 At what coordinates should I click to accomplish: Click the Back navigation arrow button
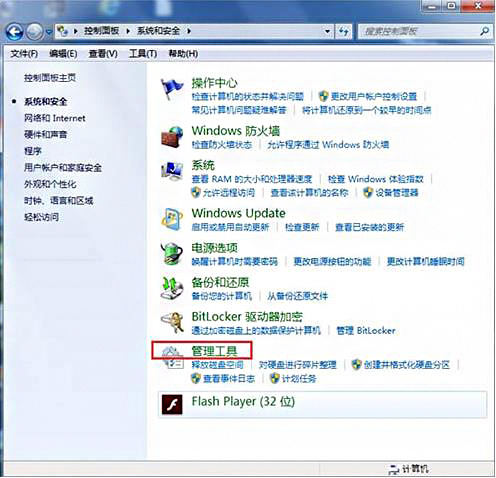15,32
